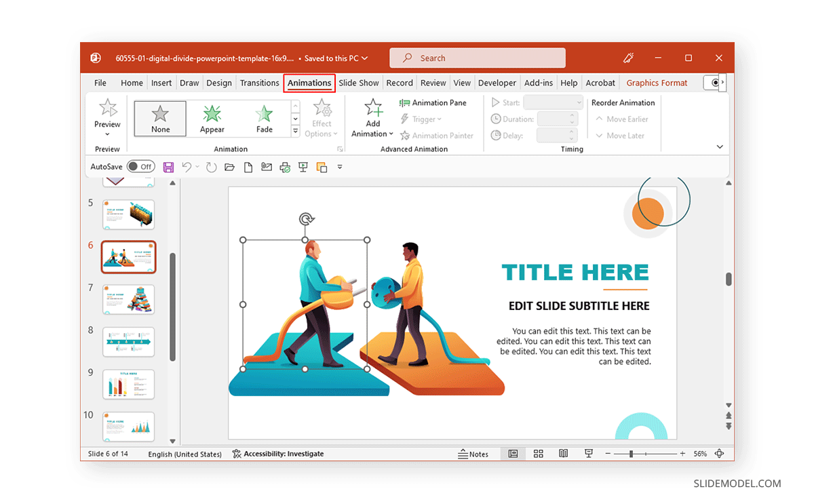Click the Animation Painter tool
The image size is (814, 504).
click(x=437, y=135)
